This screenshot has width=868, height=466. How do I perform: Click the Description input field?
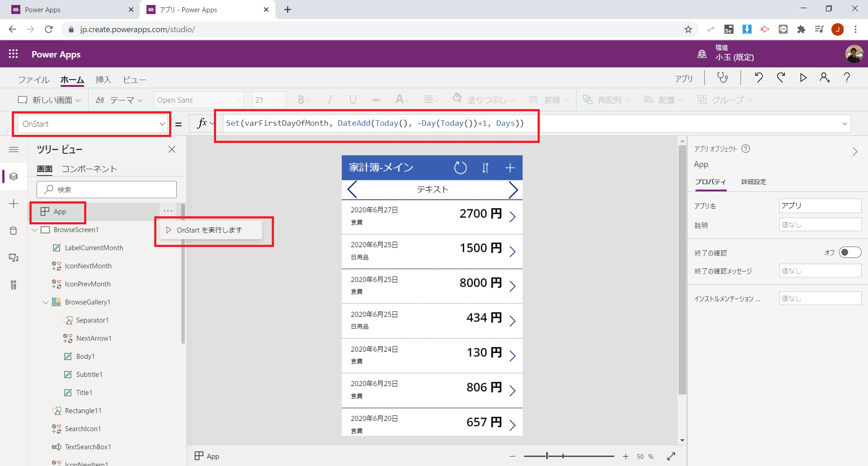click(x=820, y=224)
